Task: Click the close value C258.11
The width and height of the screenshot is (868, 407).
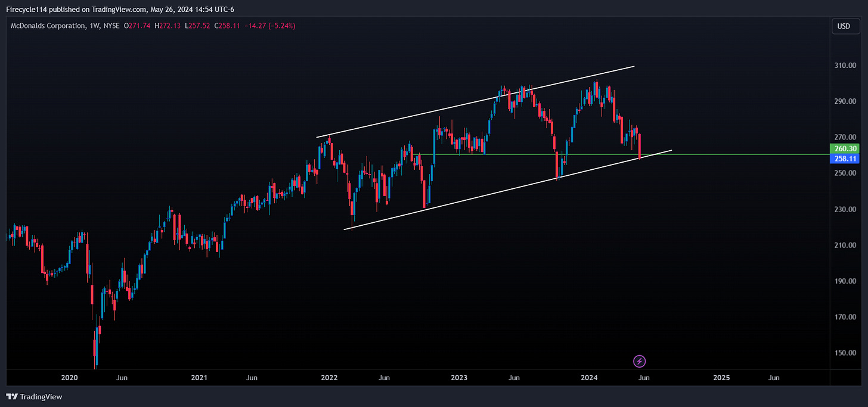Action: point(227,26)
